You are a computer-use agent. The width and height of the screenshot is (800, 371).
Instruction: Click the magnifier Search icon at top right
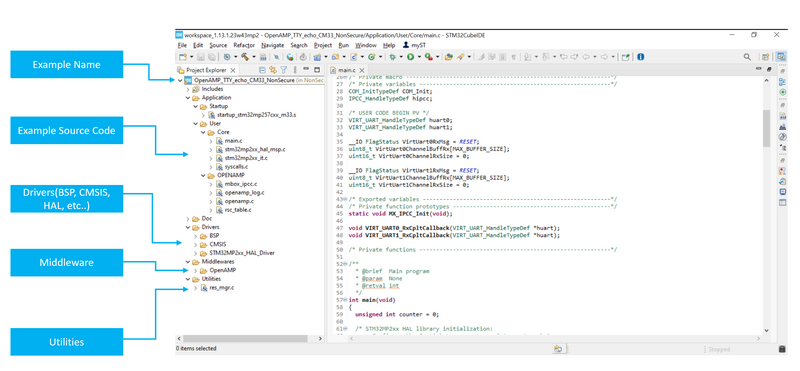[747, 57]
